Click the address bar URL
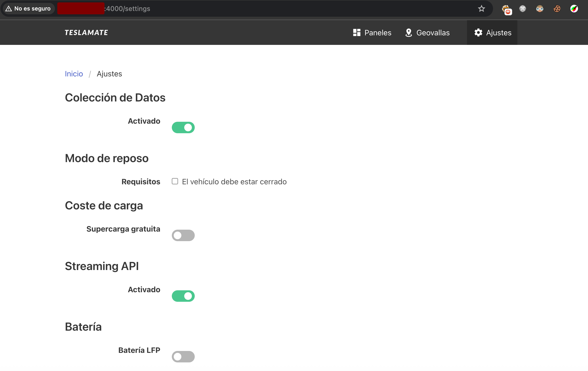Viewport: 588px width, 371px height. (x=127, y=9)
